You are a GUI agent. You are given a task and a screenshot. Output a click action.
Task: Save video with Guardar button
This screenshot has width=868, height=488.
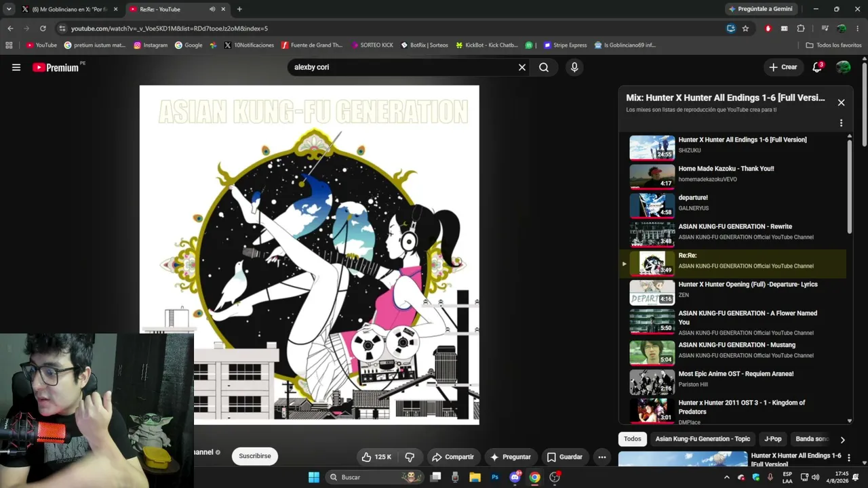[564, 457]
